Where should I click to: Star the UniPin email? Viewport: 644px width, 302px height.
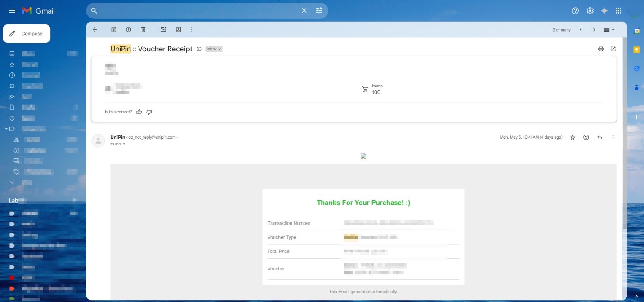click(x=572, y=137)
